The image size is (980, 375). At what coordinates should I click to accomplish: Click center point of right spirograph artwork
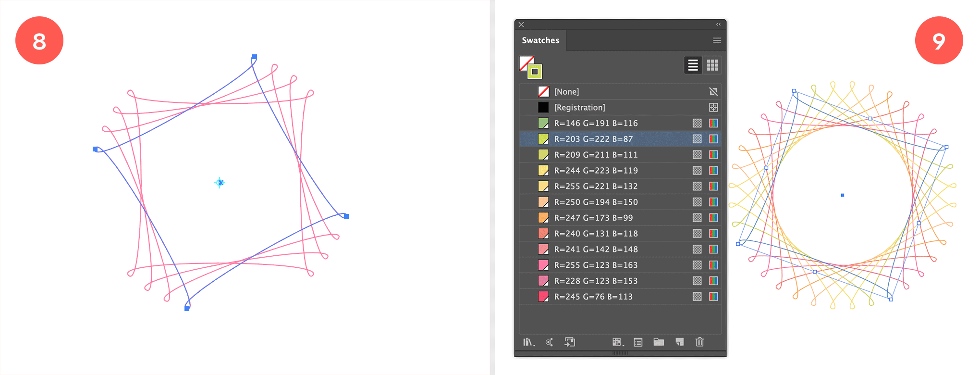843,195
